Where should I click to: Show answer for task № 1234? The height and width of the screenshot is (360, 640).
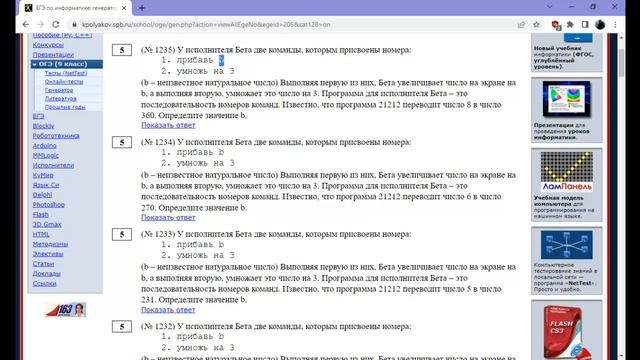(168, 218)
